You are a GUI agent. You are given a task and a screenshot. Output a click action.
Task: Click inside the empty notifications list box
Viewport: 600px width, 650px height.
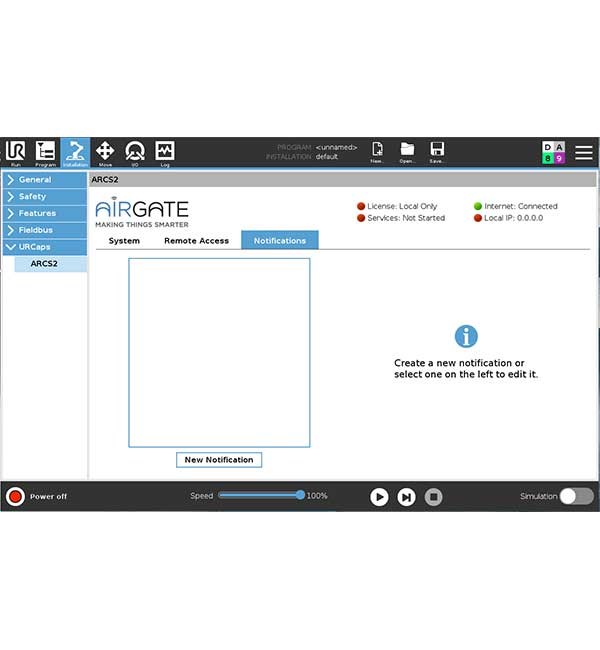(x=219, y=353)
